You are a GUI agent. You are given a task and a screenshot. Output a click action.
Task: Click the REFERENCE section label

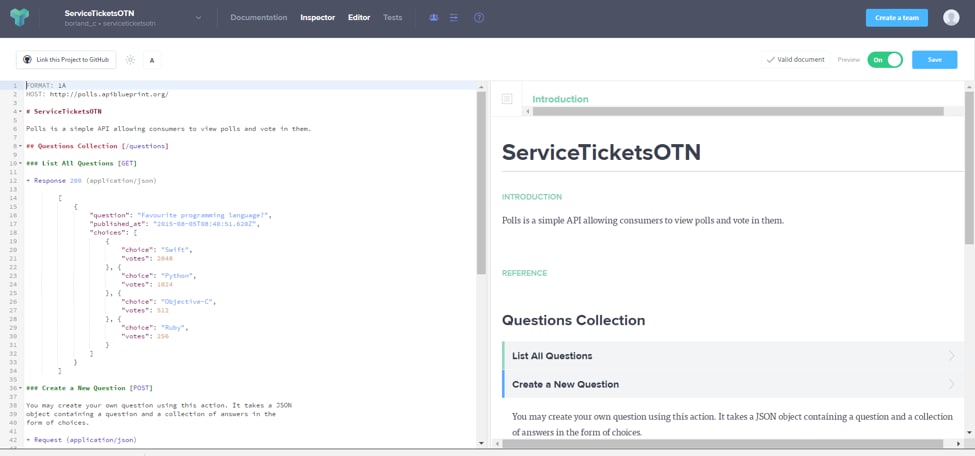tap(524, 273)
